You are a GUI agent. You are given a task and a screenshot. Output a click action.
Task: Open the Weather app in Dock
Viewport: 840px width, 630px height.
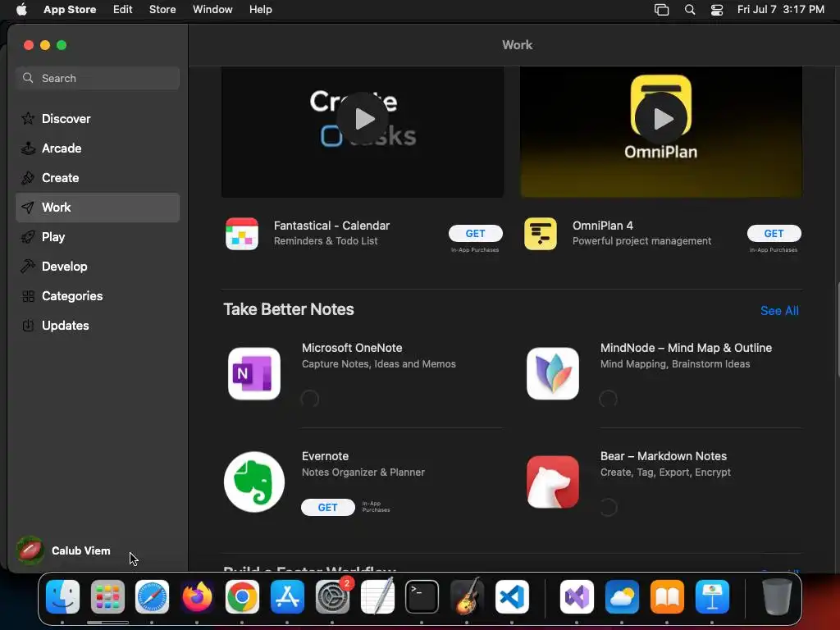tap(622, 596)
